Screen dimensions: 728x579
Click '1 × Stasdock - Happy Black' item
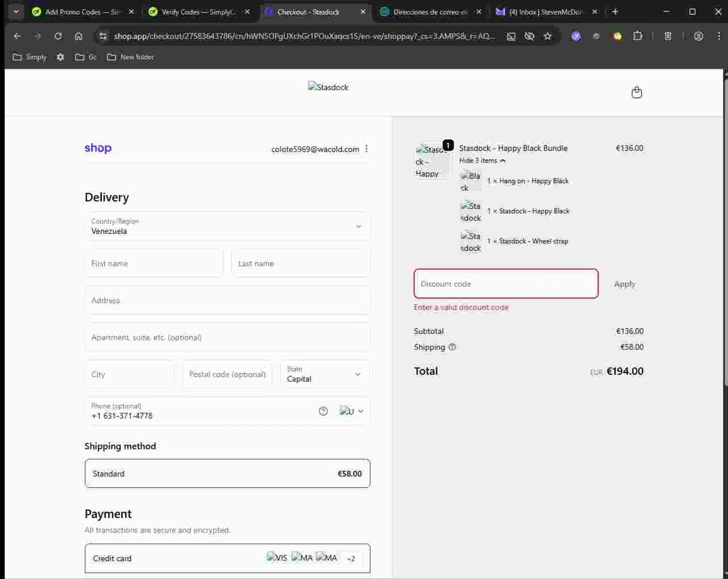528,211
